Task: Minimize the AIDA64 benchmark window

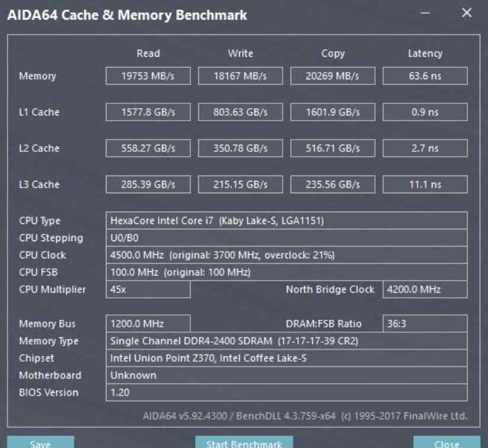Action: coord(425,13)
